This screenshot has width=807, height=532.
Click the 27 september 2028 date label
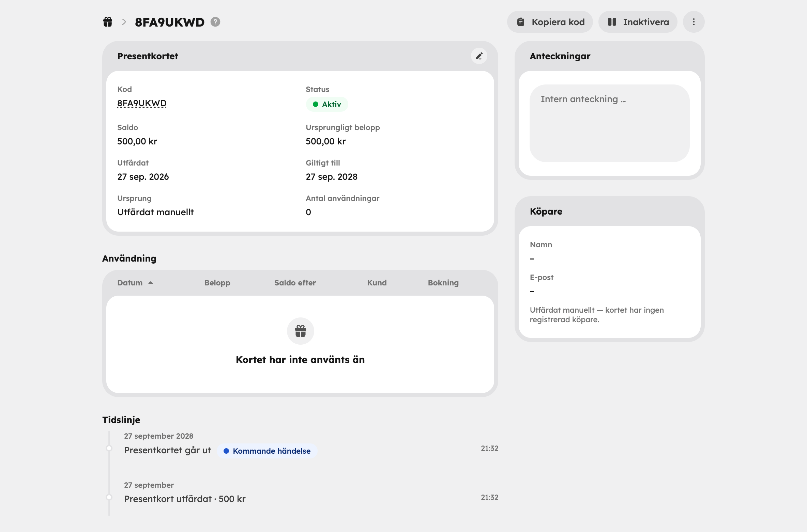[x=158, y=436]
